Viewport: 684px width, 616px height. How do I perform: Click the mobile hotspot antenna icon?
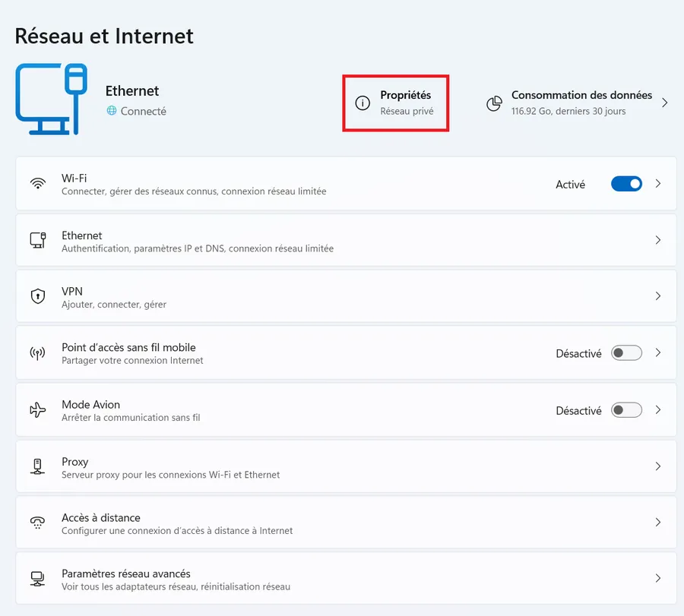(37, 353)
